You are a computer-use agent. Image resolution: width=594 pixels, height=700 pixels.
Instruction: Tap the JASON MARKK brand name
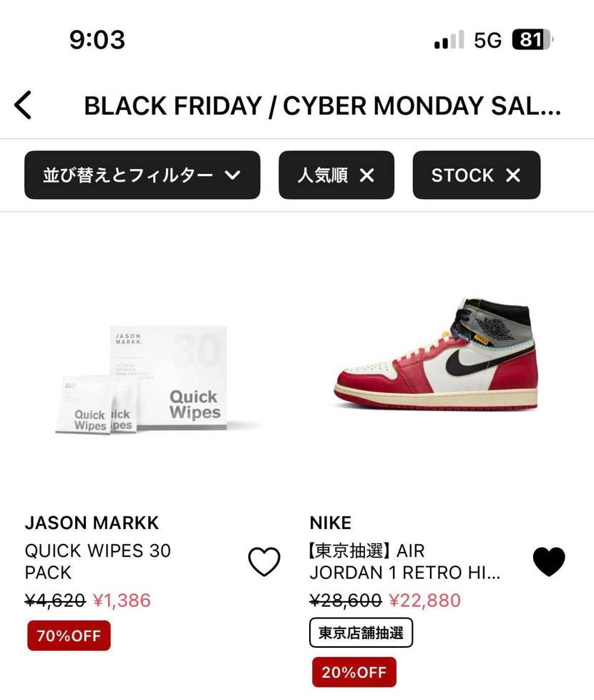92,523
